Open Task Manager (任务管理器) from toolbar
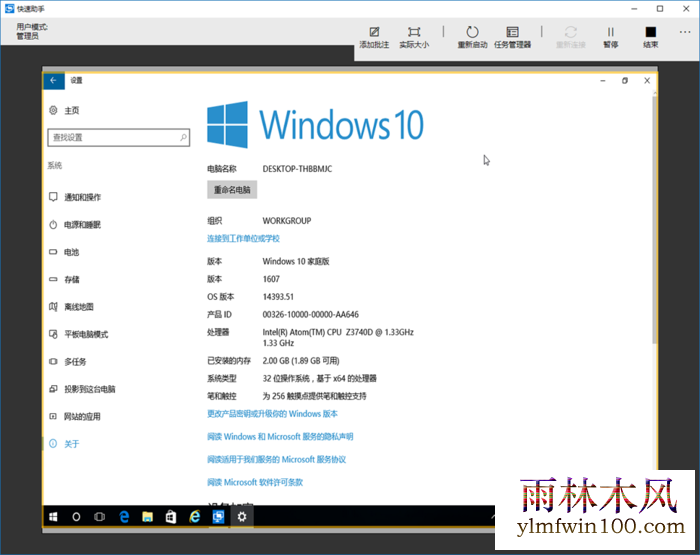Screen dimensions: 700x555 coord(512,37)
